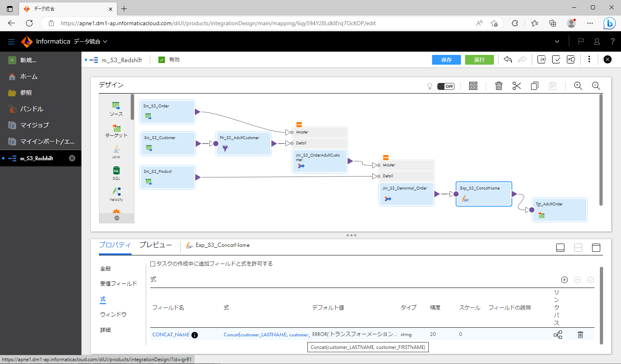Collapse the expression section with the circled chevron
This screenshot has height=364, width=621.
577,280
